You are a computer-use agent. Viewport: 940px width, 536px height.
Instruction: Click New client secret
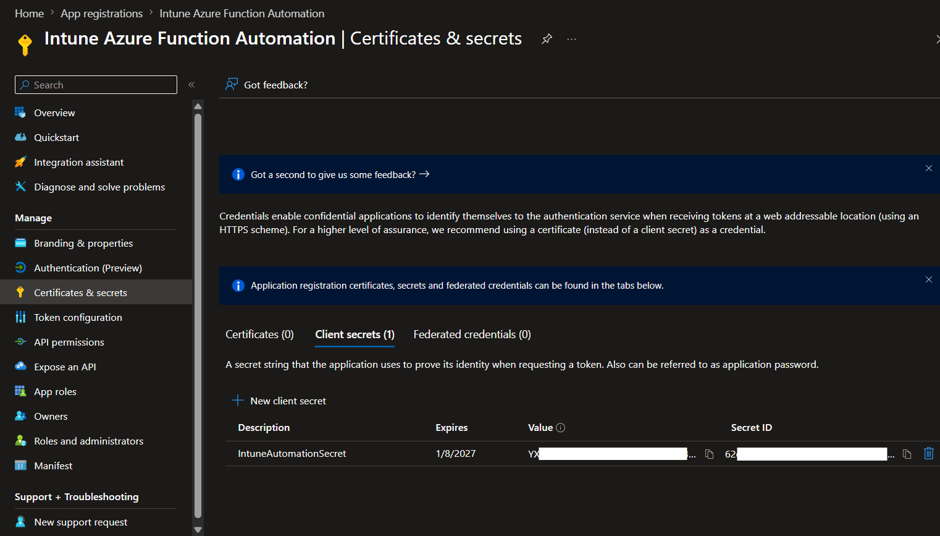[279, 401]
